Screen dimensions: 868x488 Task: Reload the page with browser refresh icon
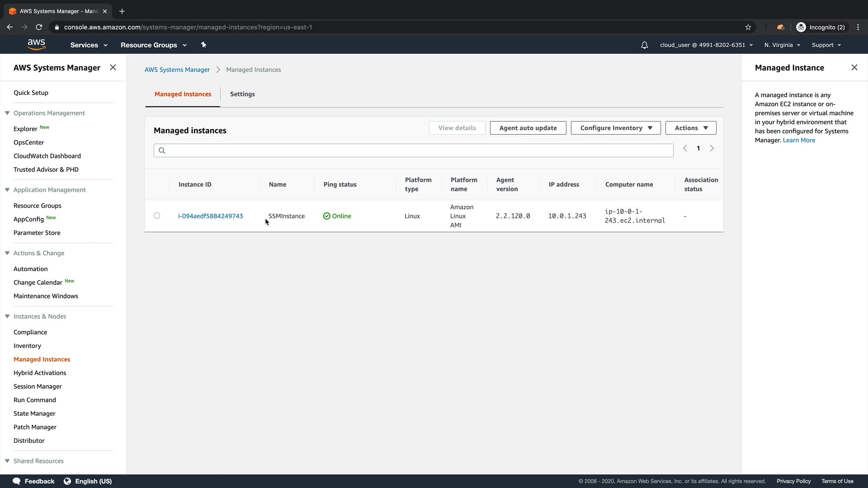pyautogui.click(x=39, y=27)
